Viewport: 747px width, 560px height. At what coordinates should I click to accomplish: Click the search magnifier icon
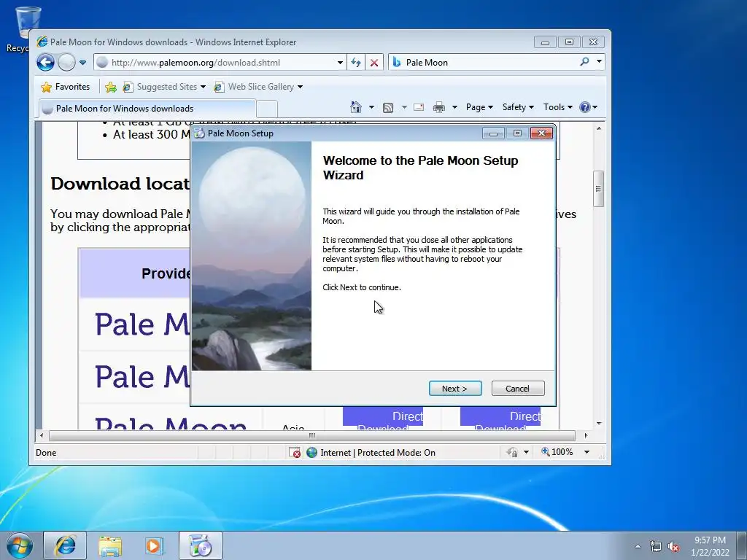[x=584, y=61]
